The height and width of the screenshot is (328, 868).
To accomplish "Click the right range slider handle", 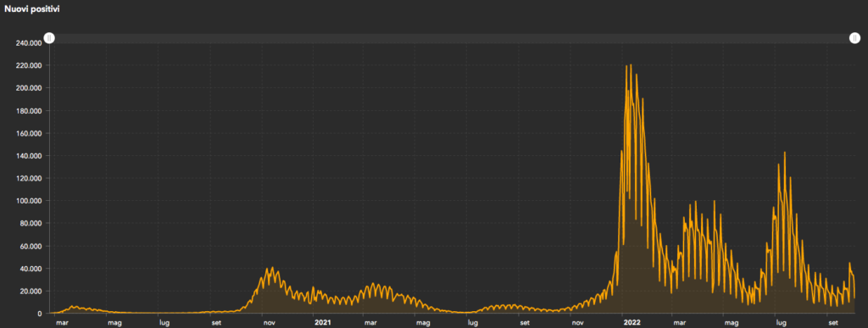I will coord(854,38).
